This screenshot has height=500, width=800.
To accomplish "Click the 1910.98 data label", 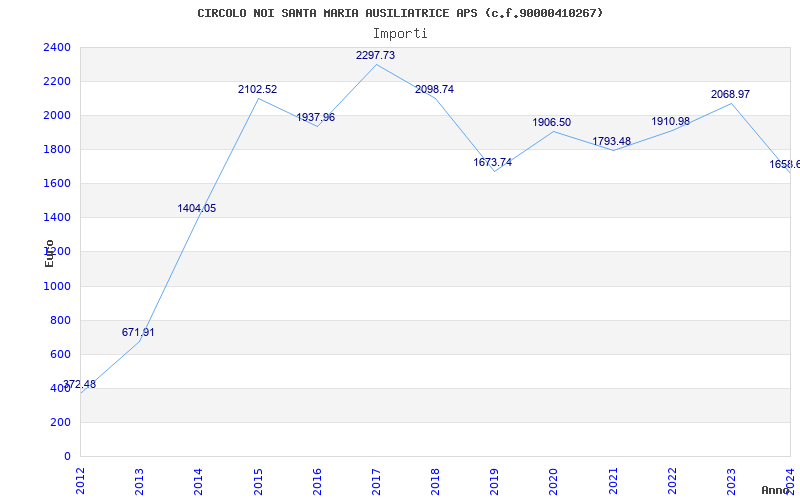I will pos(670,121).
